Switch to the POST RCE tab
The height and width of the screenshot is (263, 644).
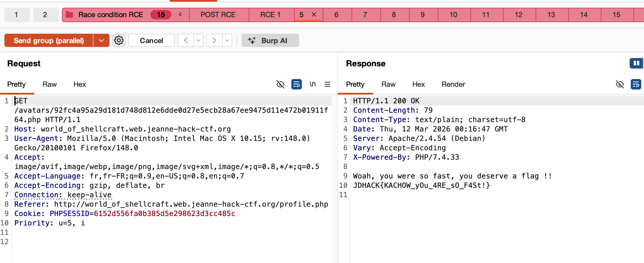(x=218, y=15)
